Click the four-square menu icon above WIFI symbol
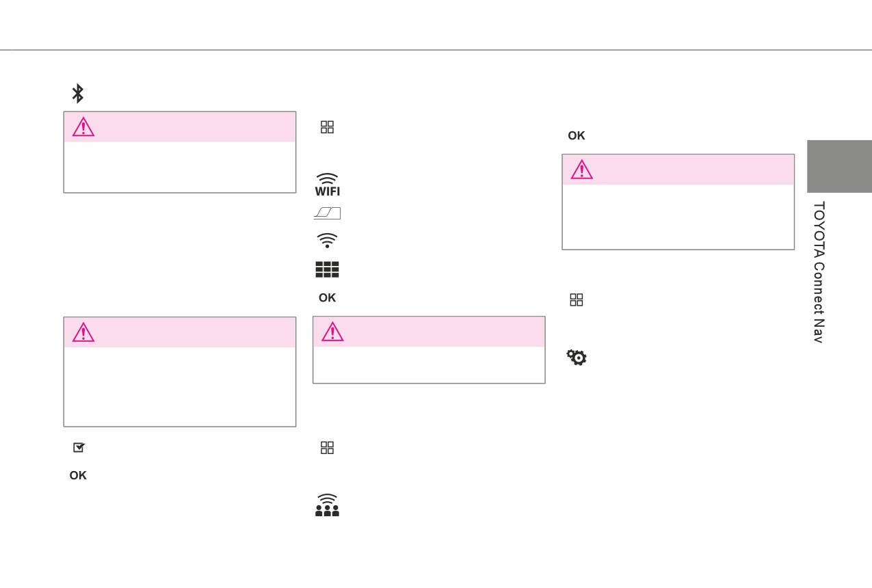Screen dimensions: 872x588 (x=327, y=127)
